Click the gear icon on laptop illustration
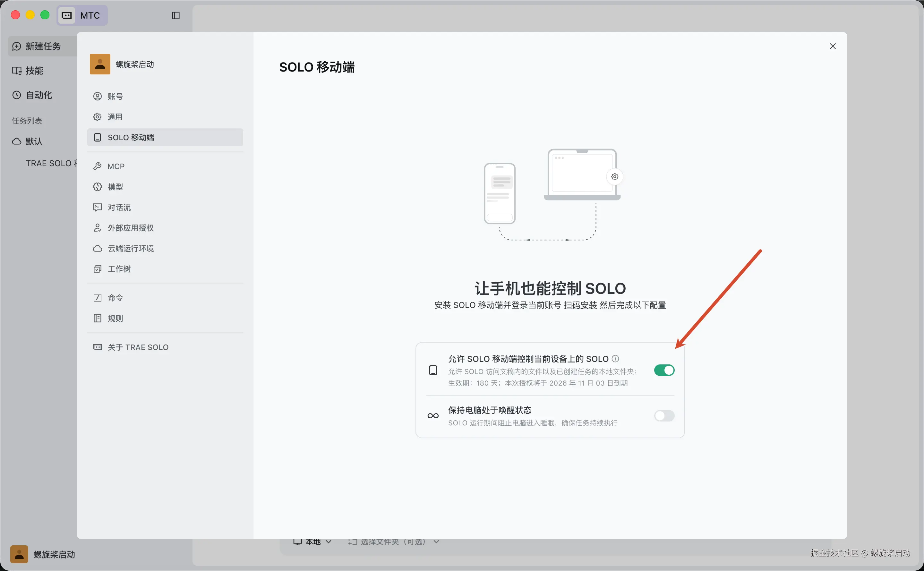The image size is (924, 571). (614, 177)
